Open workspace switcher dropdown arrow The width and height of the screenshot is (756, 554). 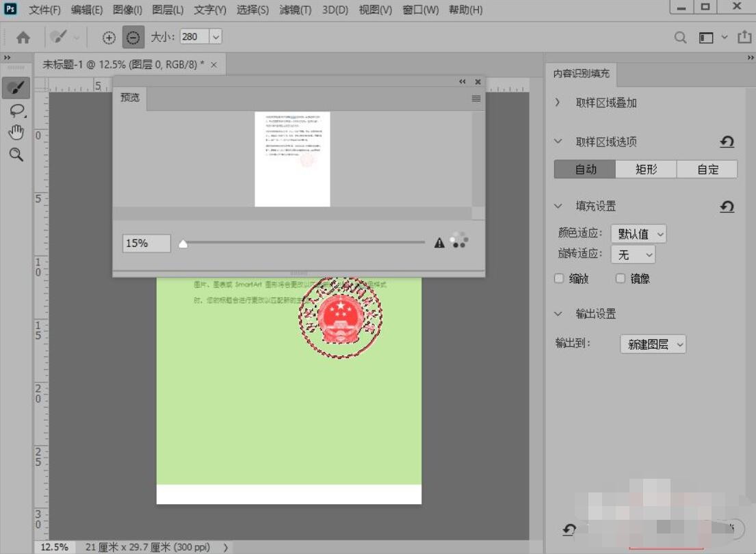pos(724,37)
